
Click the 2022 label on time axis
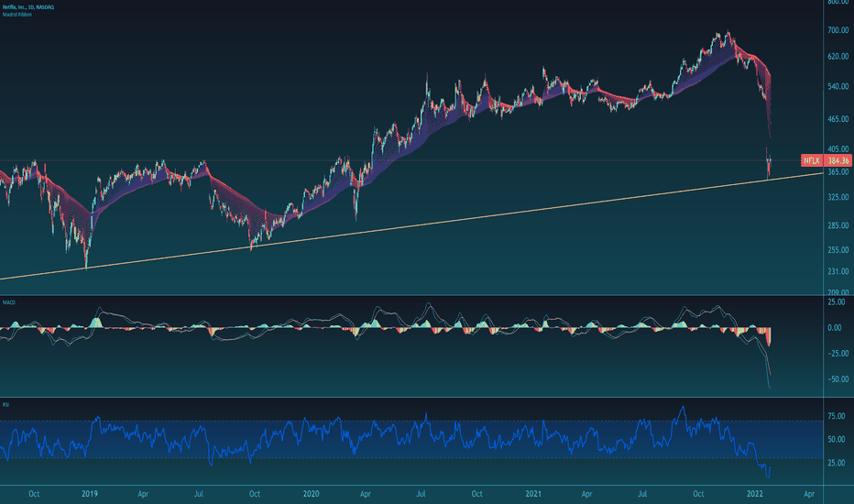click(755, 494)
